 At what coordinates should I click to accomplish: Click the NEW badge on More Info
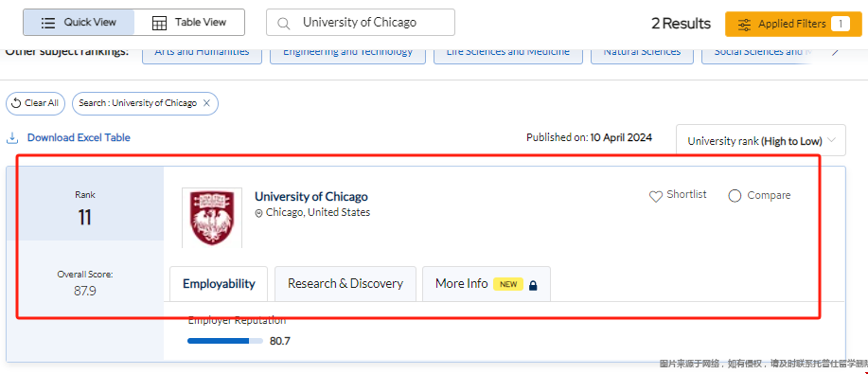coord(508,284)
